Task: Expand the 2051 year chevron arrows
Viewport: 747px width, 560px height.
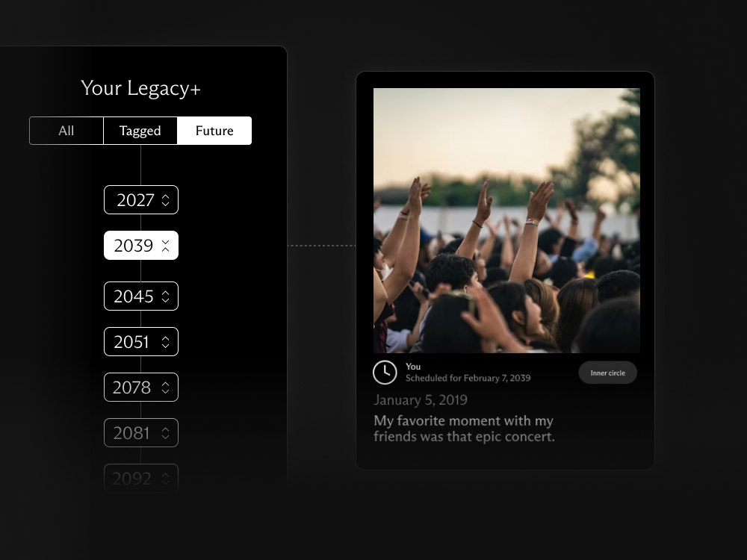Action: (x=165, y=342)
